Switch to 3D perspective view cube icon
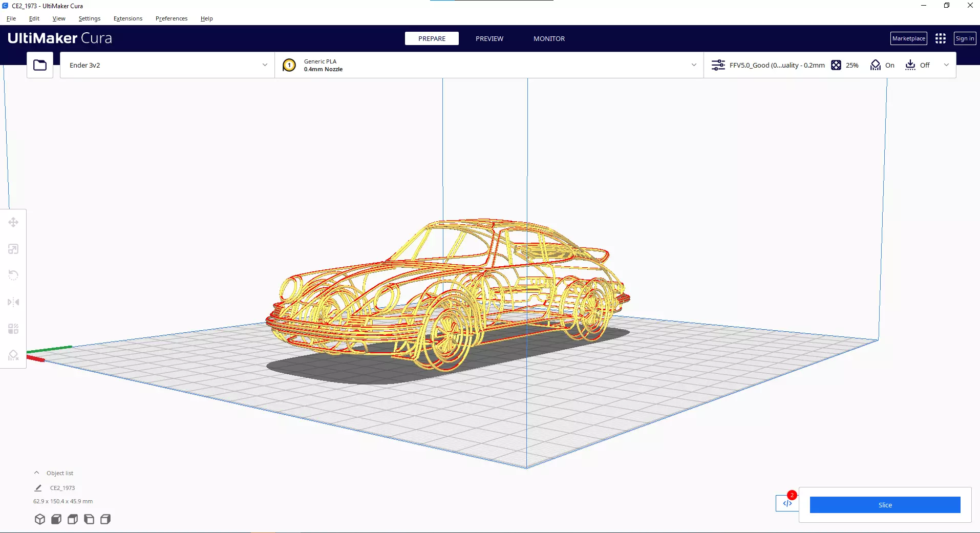980x533 pixels. pyautogui.click(x=40, y=519)
